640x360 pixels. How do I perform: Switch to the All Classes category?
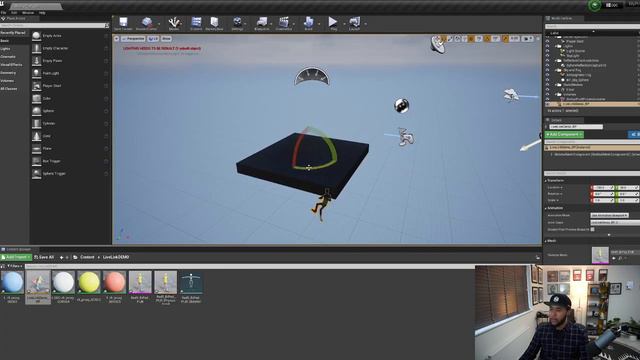(x=14, y=89)
